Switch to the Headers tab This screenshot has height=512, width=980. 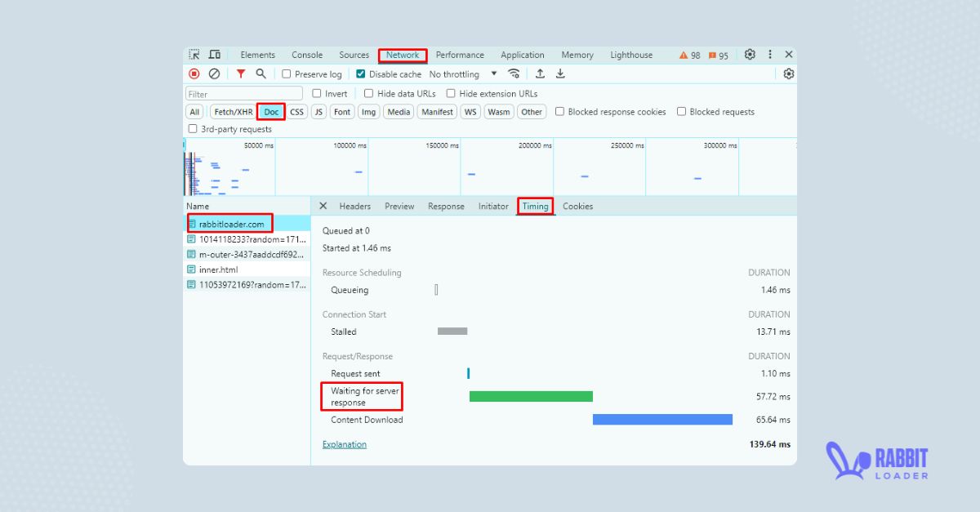pyautogui.click(x=355, y=206)
